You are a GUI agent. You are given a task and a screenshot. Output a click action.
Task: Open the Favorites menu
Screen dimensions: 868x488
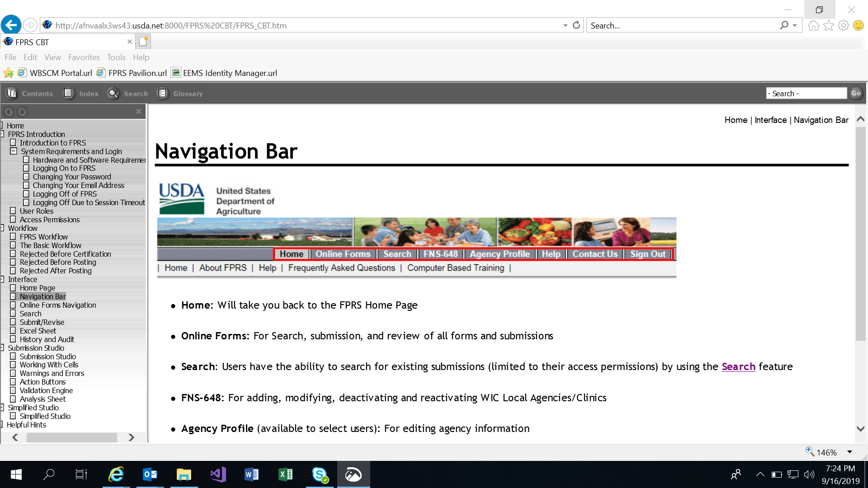(x=84, y=57)
